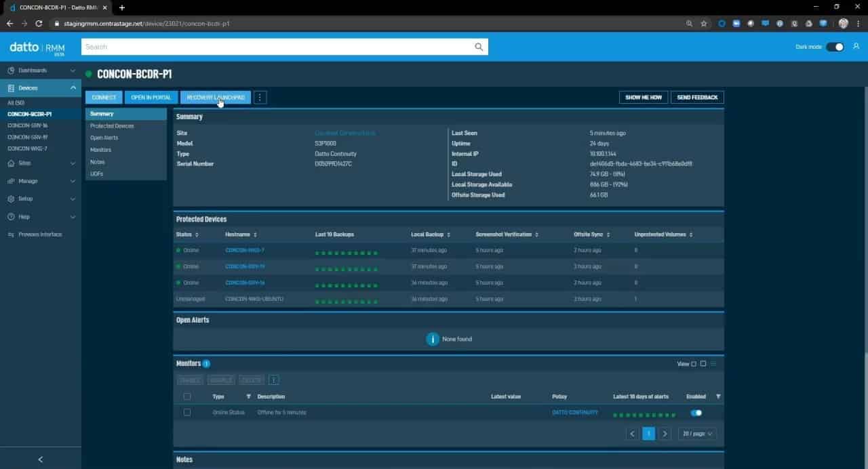
Task: Open the device actions three-dot menu
Action: point(260,98)
